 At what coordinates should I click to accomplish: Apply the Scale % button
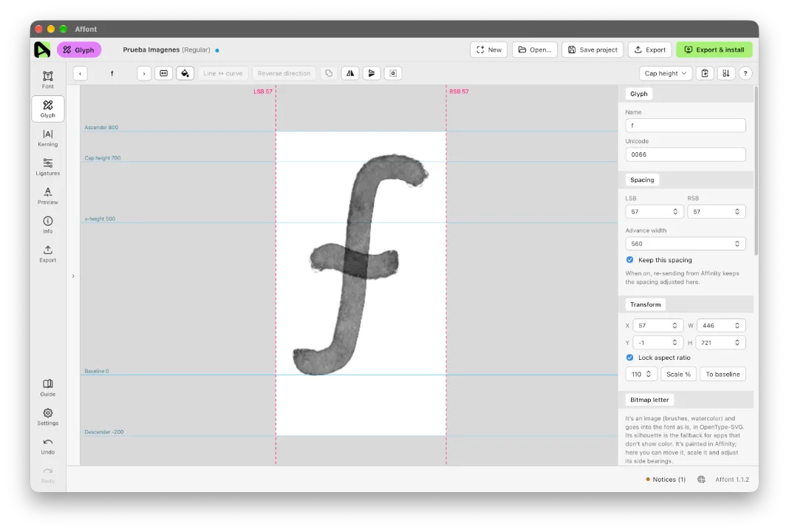click(x=678, y=374)
